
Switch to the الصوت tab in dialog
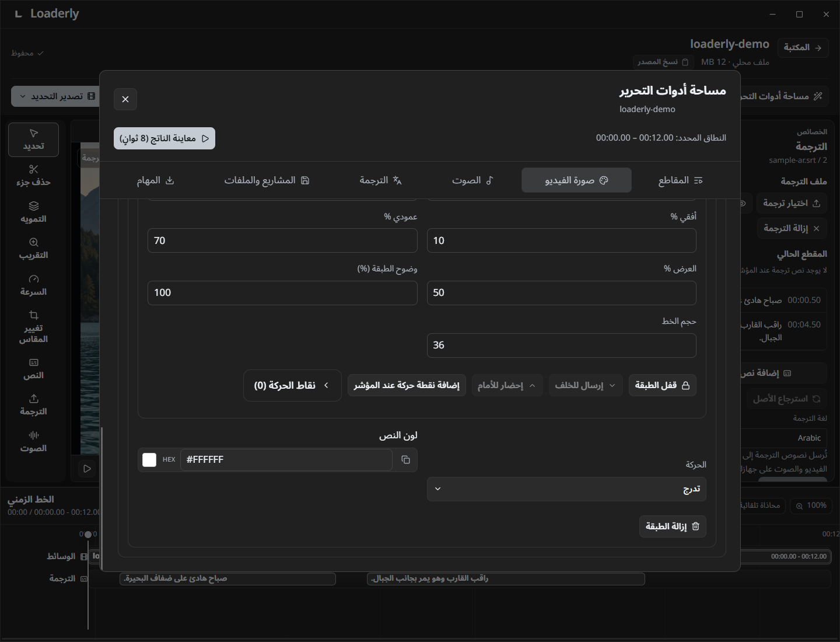coord(473,180)
